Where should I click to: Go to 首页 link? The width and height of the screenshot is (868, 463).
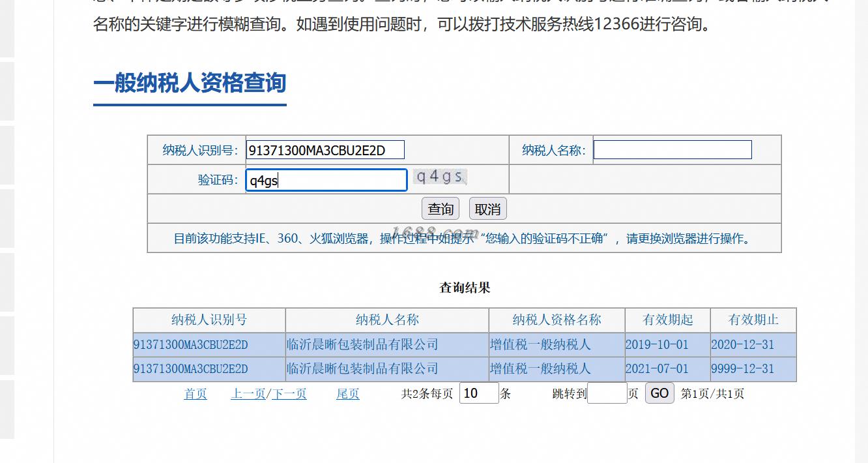[195, 394]
